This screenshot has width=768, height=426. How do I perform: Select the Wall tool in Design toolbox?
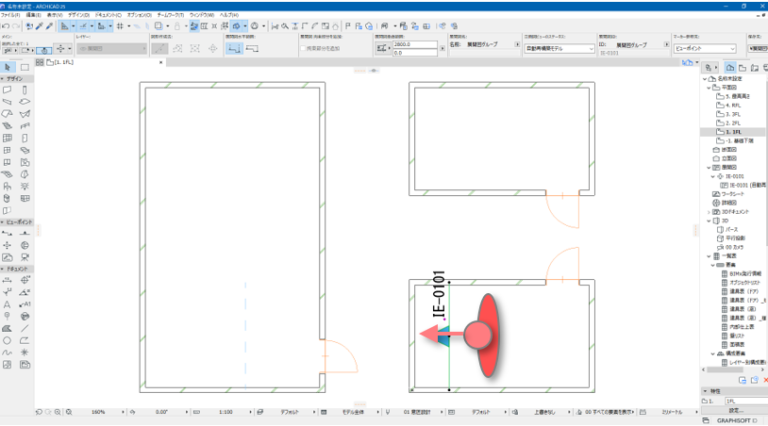7,90
